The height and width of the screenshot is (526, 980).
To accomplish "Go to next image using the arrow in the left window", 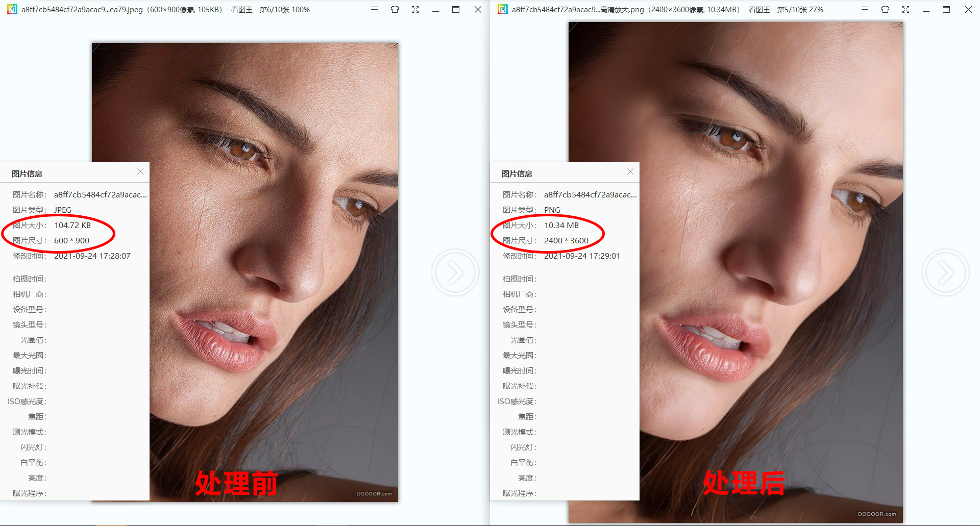I will 455,272.
